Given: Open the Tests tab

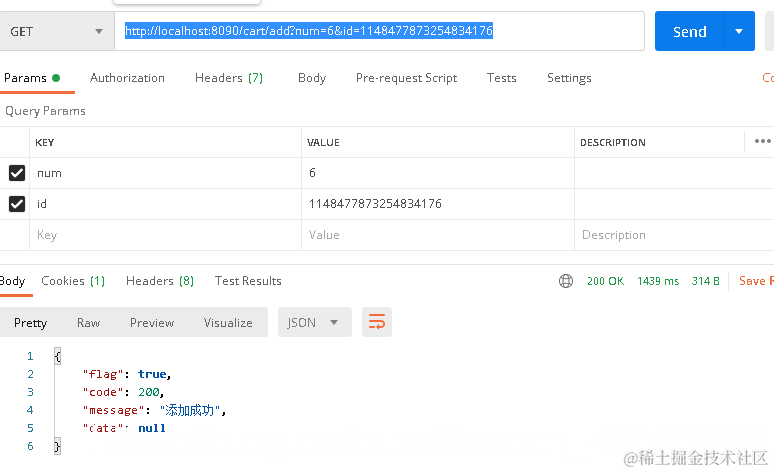Looking at the screenshot, I should tap(502, 78).
